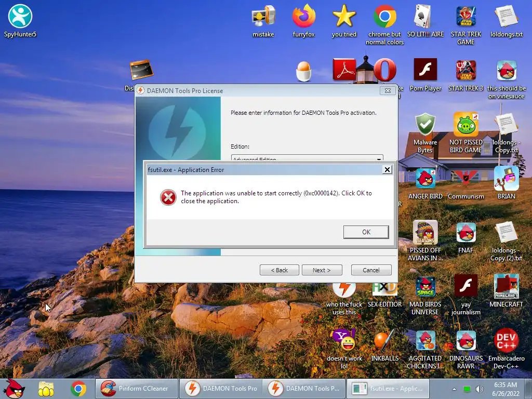Close the fsutil.exe Application Error dialog

[387, 170]
